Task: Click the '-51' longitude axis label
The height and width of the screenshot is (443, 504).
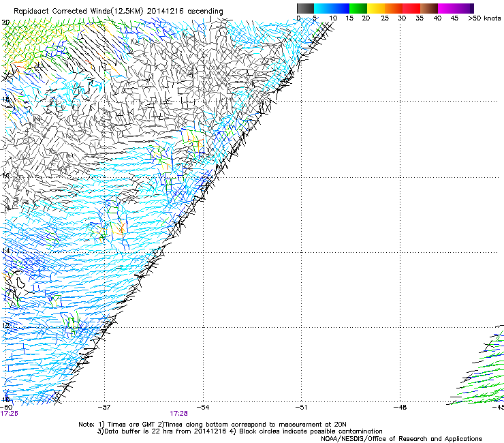Action: (x=301, y=408)
